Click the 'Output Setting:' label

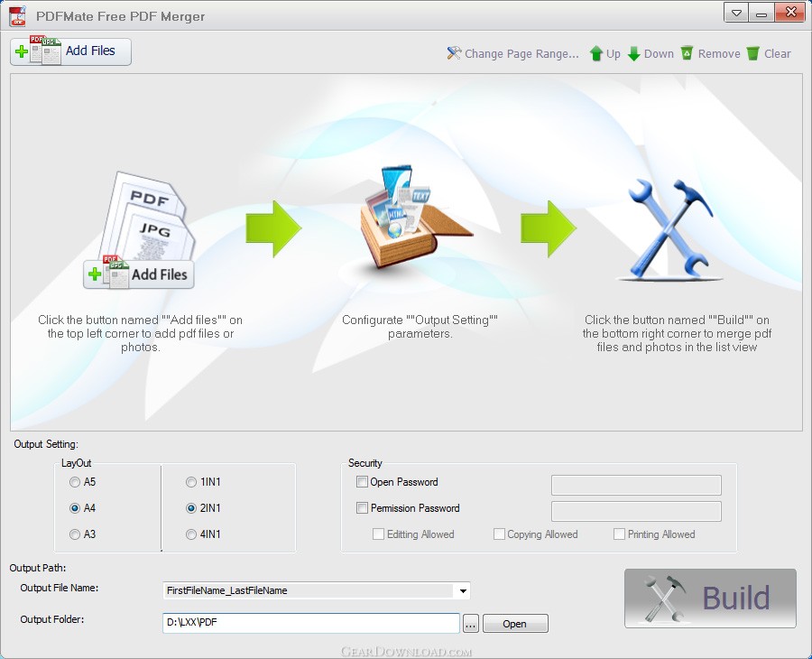click(x=46, y=444)
